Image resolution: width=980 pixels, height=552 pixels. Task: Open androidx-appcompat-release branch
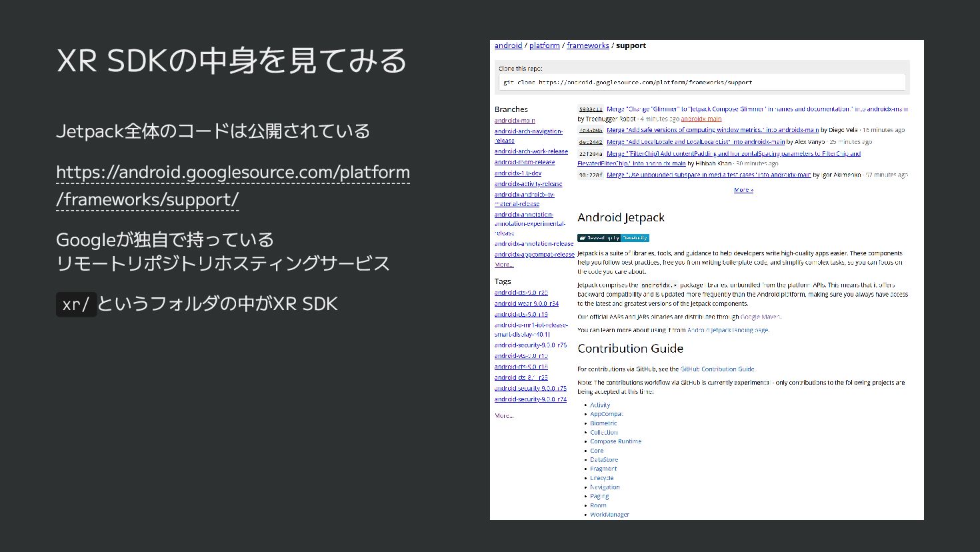(534, 255)
